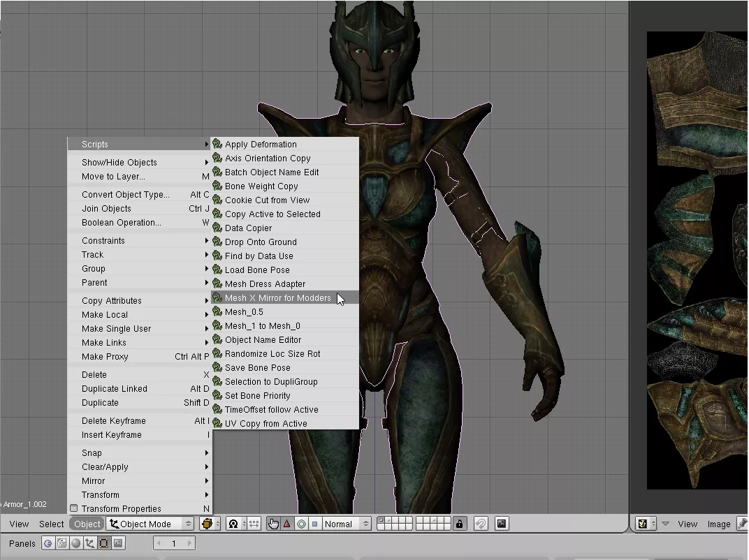Viewport: 749px width, 560px height.
Task: Click the render this window image icon
Action: click(x=502, y=524)
